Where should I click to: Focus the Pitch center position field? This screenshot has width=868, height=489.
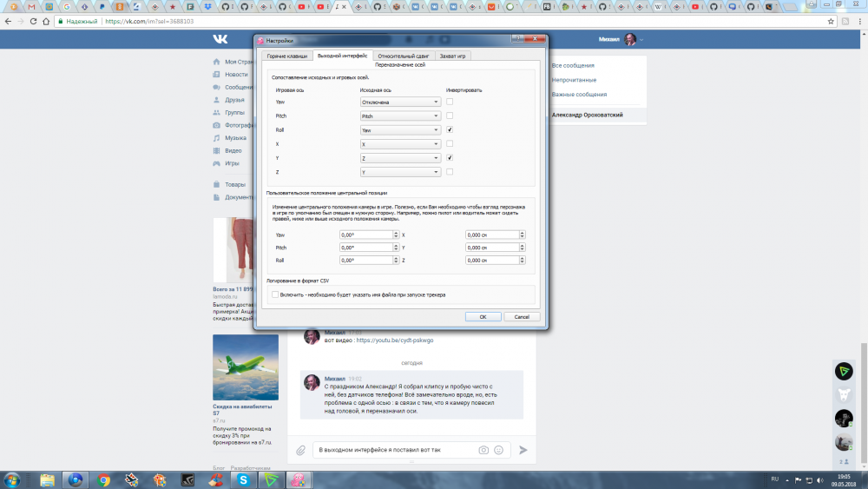click(366, 248)
